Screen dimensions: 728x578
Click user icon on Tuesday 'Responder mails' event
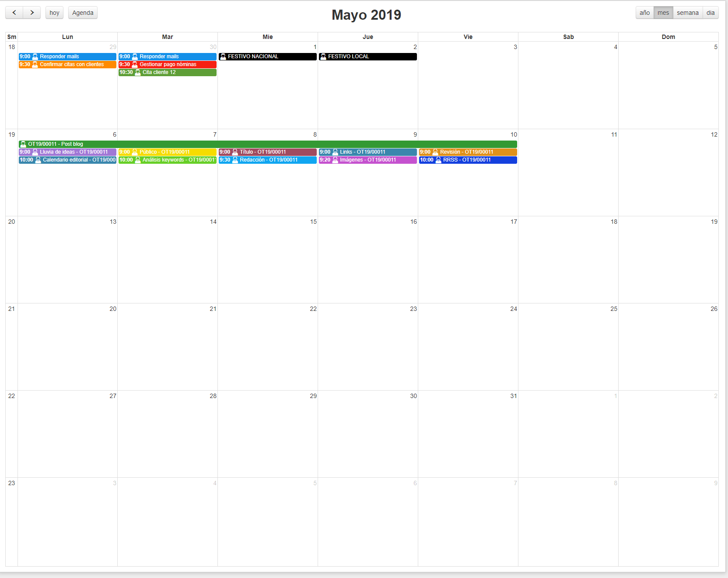click(x=135, y=56)
